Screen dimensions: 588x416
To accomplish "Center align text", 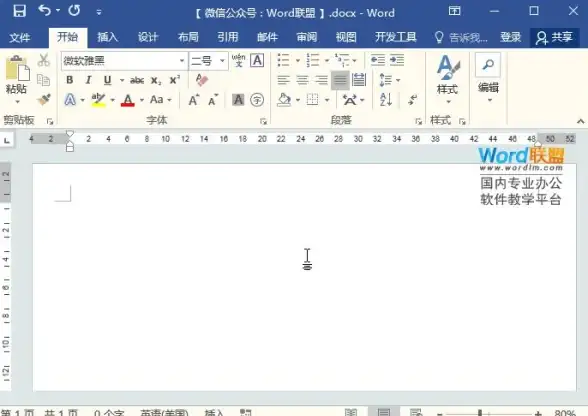I will coord(302,80).
